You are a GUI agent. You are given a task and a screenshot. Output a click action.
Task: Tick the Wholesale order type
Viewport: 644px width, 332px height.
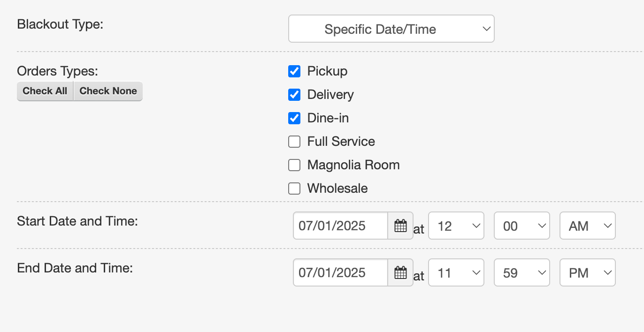coord(294,189)
